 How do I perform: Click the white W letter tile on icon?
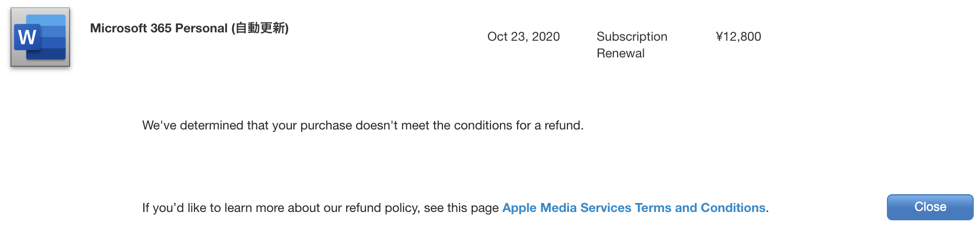tap(27, 37)
